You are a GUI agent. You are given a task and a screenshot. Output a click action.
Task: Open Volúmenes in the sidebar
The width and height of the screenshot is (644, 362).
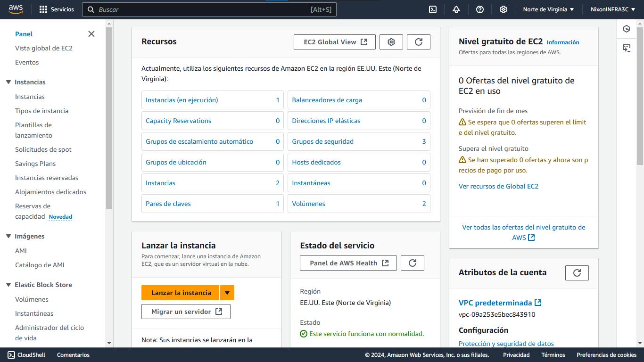click(32, 299)
